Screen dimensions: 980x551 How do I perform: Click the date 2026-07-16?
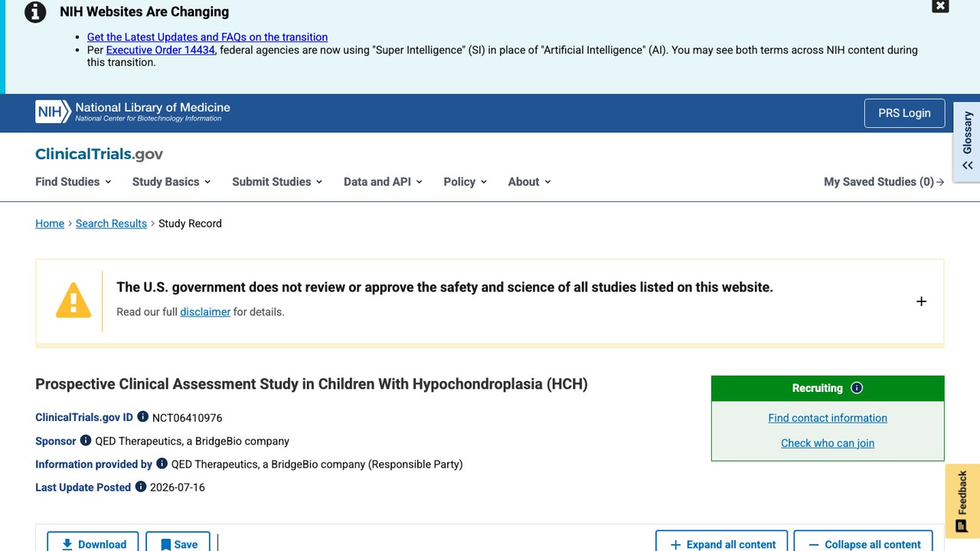click(x=178, y=487)
